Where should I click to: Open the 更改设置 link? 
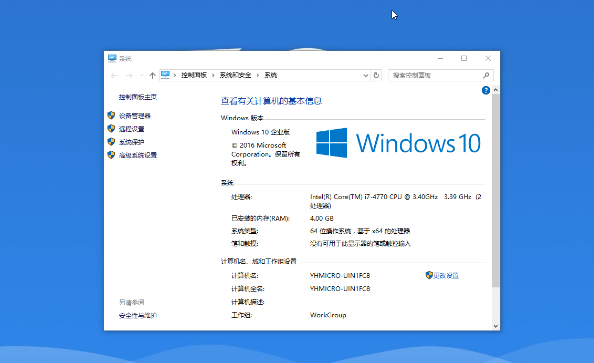pos(446,275)
